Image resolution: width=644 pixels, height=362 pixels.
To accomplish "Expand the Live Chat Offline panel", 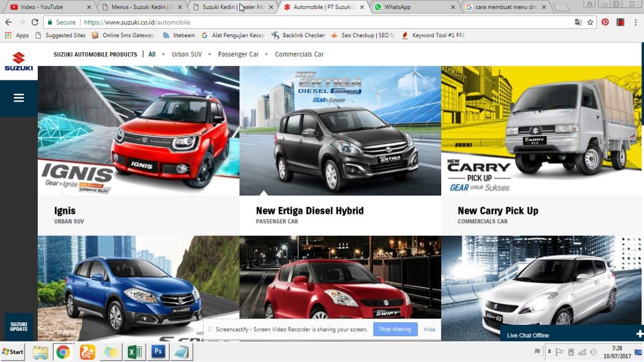I will click(639, 334).
